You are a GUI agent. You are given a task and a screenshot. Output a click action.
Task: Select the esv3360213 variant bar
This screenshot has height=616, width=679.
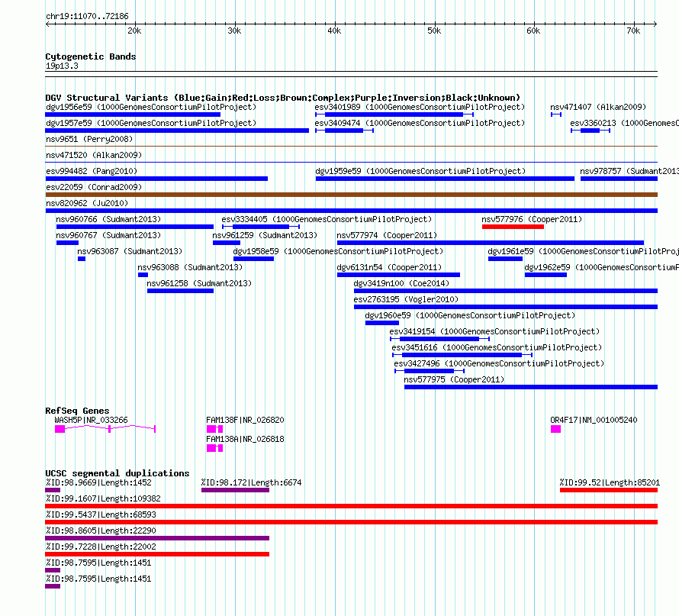591,131
